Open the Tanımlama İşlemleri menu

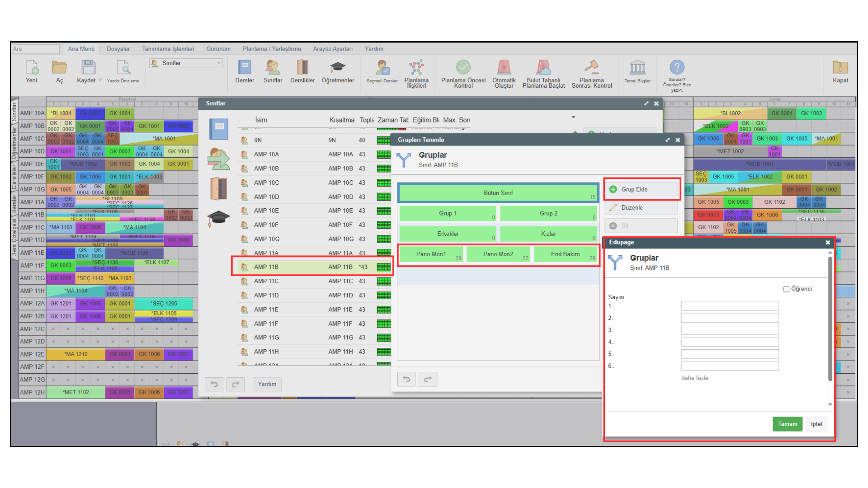(168, 49)
